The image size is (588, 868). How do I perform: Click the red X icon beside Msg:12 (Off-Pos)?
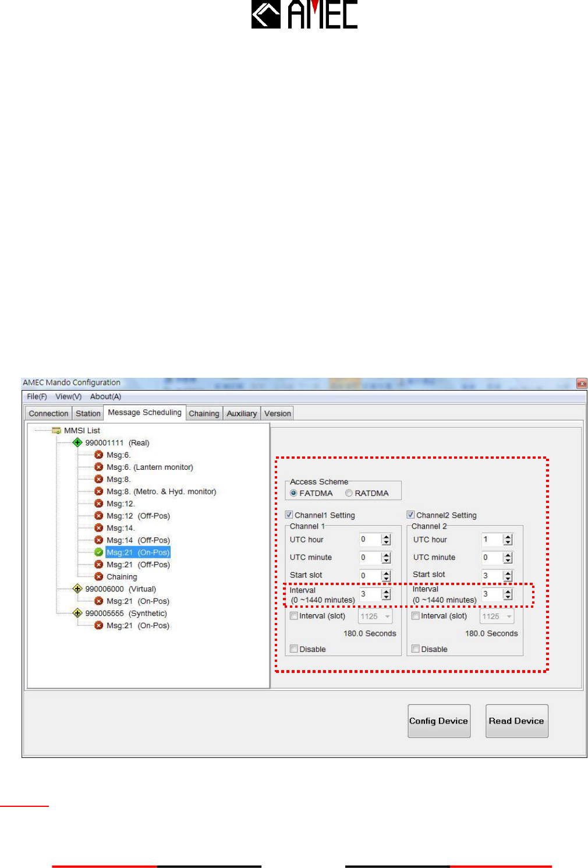(x=99, y=516)
